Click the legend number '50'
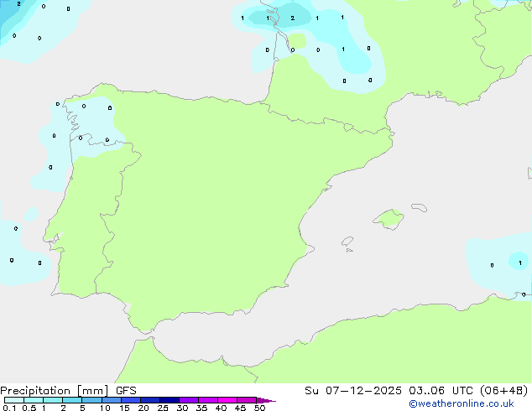 point(259,408)
